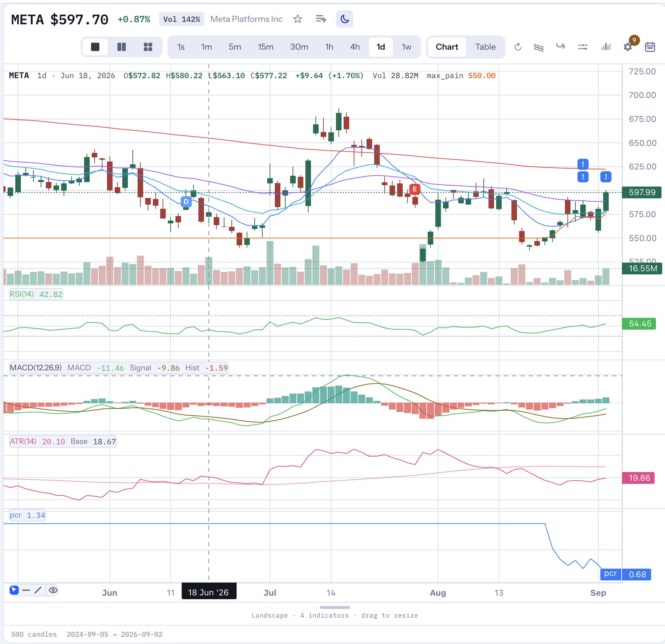The height and width of the screenshot is (644, 665).
Task: Click the META $597.70 ticker header
Action: tap(60, 19)
